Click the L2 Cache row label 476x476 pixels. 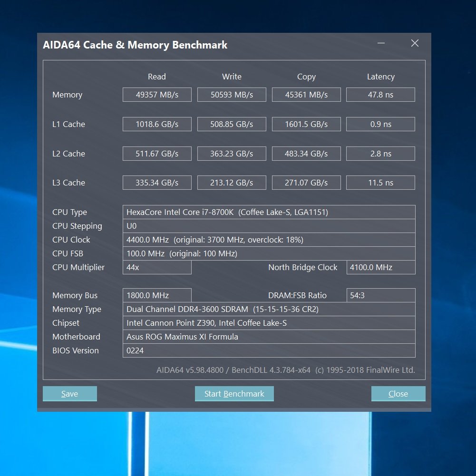coord(68,154)
